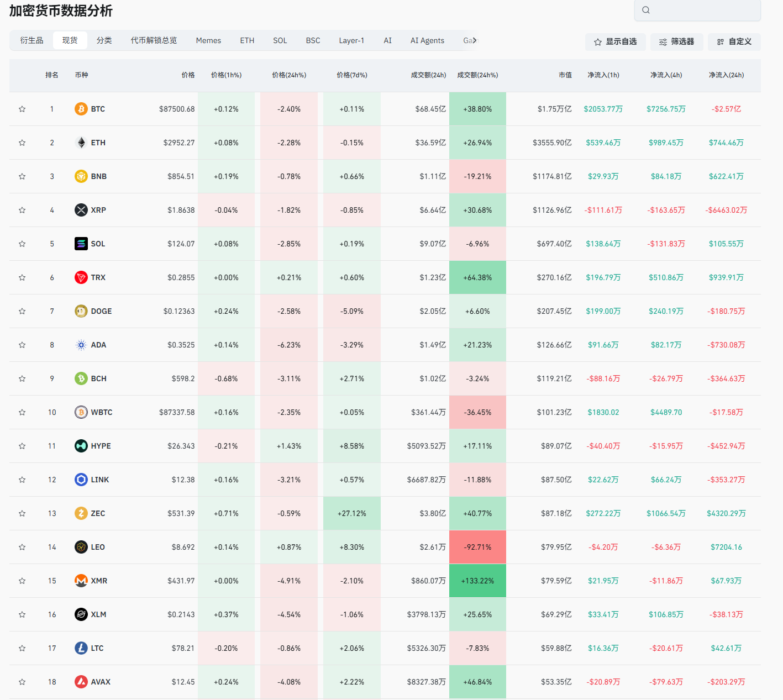Click the Monero XMR coin icon
783x700 pixels.
point(81,581)
